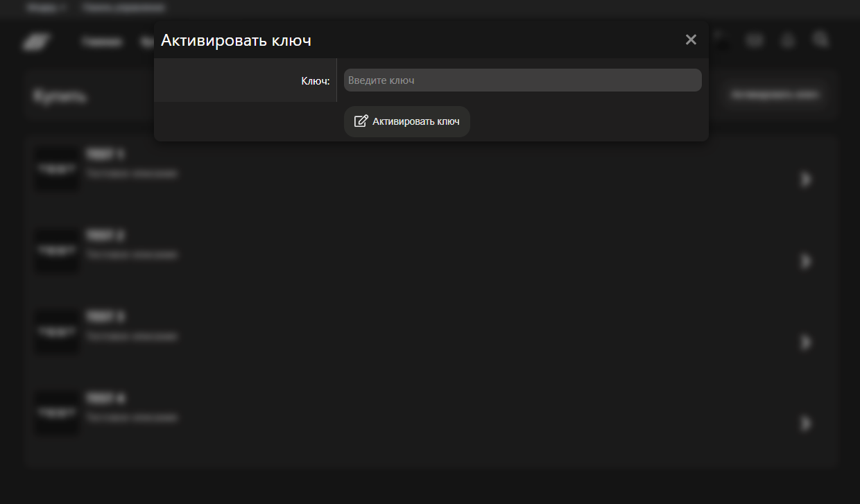Click the second link in the top strip
860x504 pixels.
[123, 8]
